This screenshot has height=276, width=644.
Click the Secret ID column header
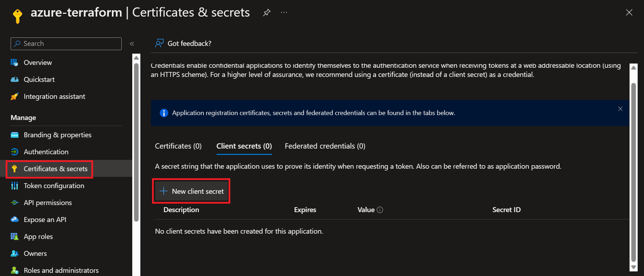point(506,210)
